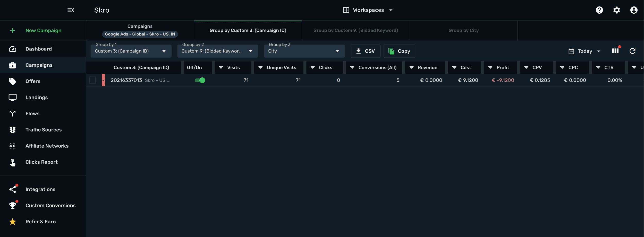The image size is (644, 237).
Task: Open the user account profile icon
Action: pos(634,10)
